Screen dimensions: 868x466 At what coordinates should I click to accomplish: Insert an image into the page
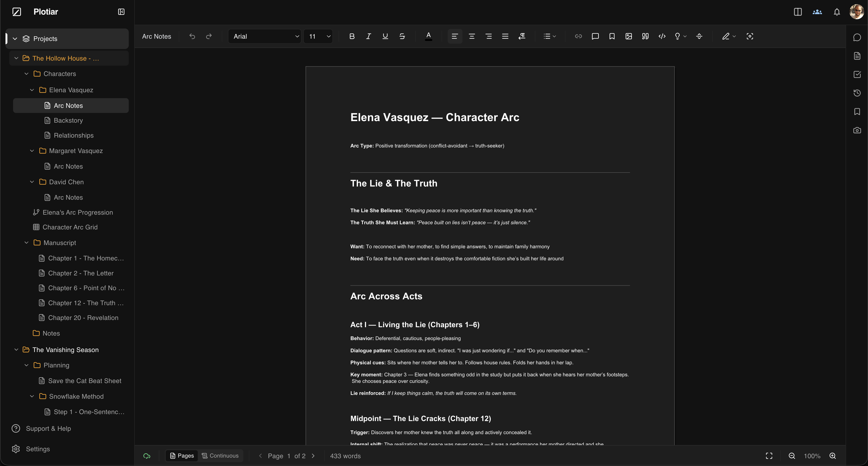pos(629,36)
